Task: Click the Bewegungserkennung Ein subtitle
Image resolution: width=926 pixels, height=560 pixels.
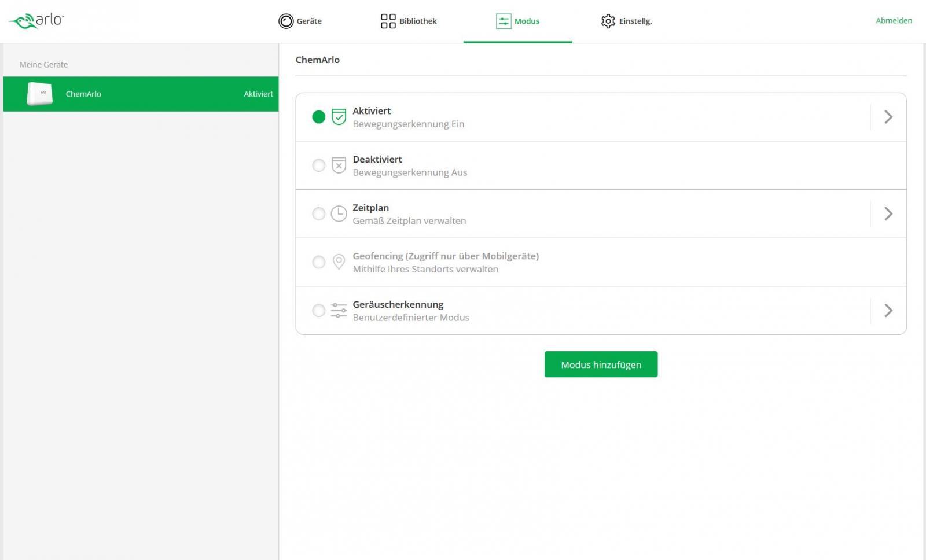Action: (x=409, y=124)
